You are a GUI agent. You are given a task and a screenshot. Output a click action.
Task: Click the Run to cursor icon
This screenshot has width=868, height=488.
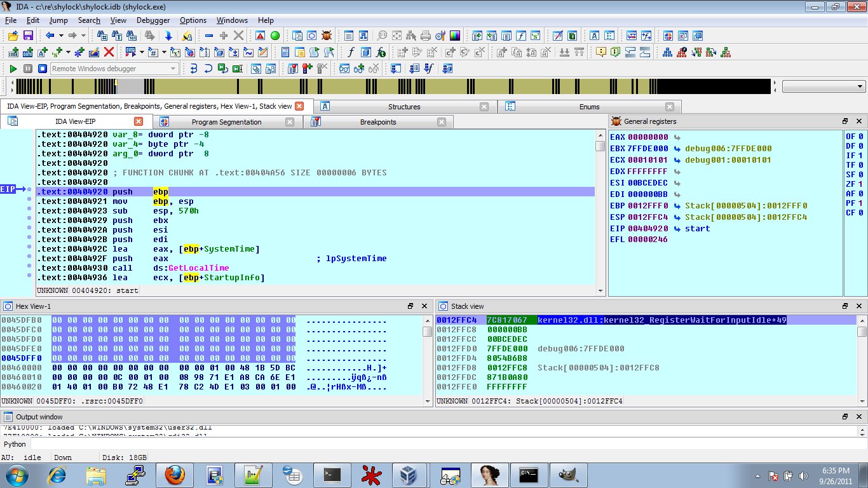[x=237, y=69]
